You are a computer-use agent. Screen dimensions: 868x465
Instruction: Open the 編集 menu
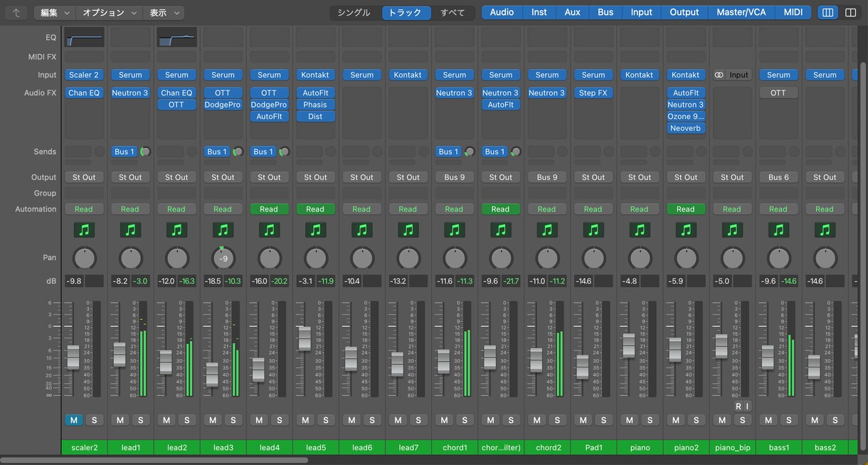(x=55, y=12)
